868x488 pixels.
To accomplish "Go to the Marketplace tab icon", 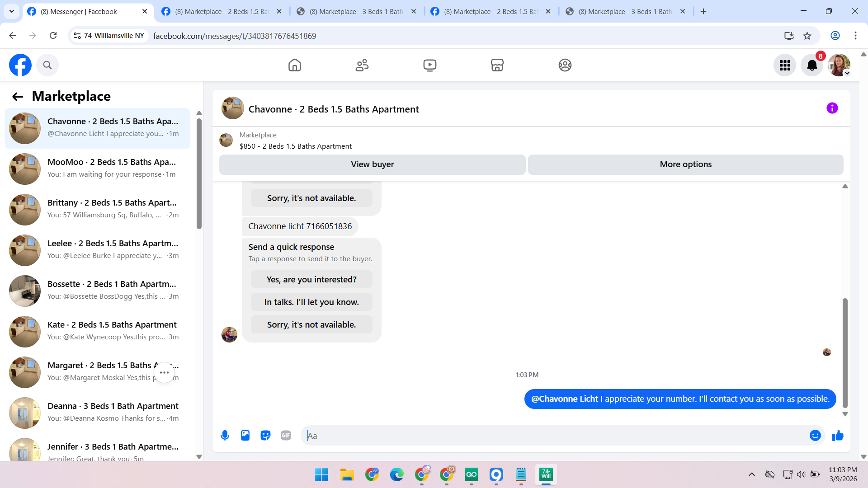I will 497,66.
